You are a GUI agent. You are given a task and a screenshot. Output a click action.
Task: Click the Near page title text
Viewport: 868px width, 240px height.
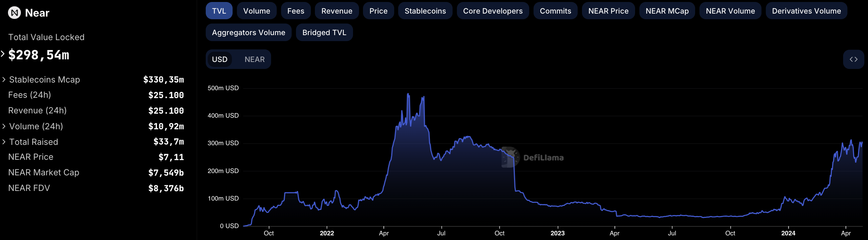tap(37, 13)
